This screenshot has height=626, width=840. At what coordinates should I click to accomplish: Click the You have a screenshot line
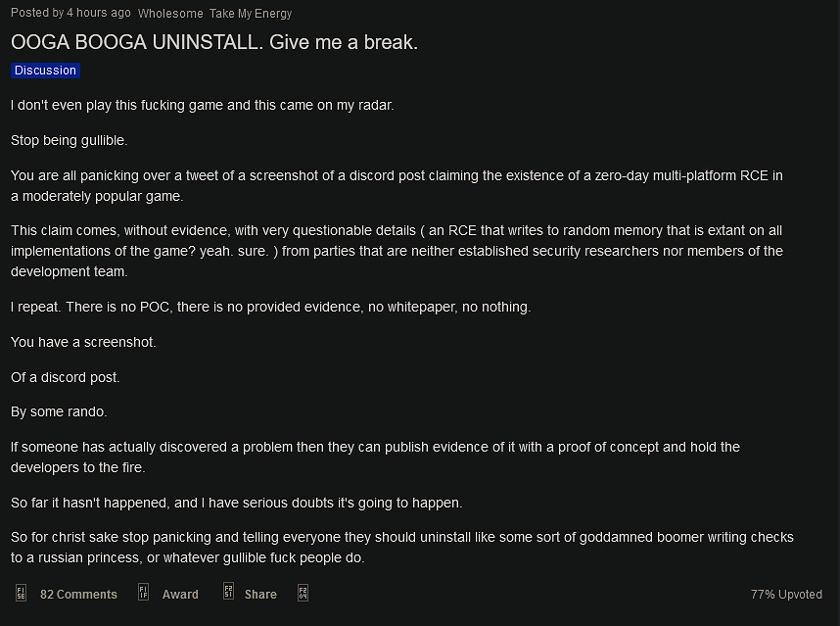(83, 342)
